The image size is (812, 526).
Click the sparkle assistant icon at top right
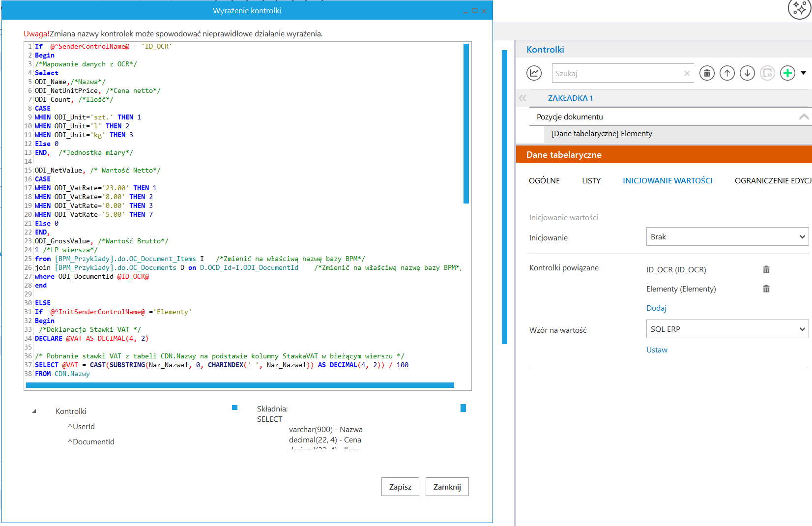(x=799, y=9)
